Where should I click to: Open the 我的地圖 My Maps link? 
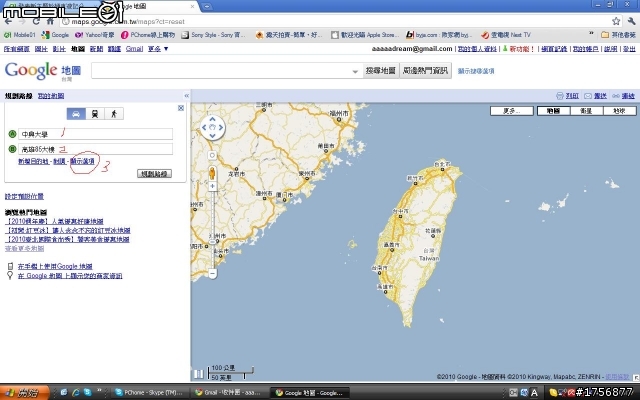point(51,96)
